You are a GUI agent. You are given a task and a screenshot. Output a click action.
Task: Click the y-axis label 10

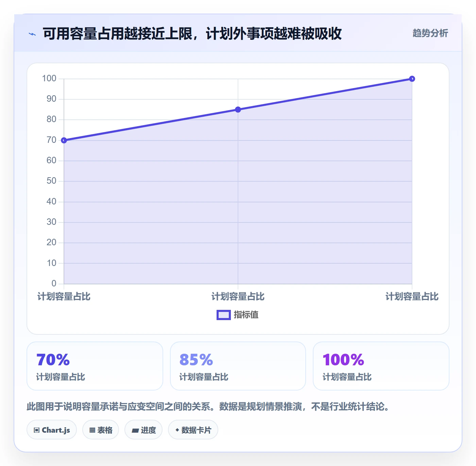coord(51,263)
